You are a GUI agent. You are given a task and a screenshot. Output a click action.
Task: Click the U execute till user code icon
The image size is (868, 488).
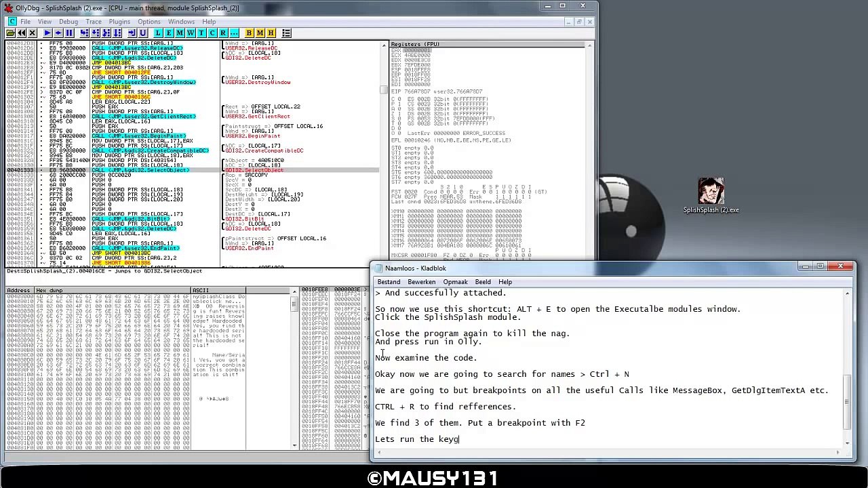[143, 33]
